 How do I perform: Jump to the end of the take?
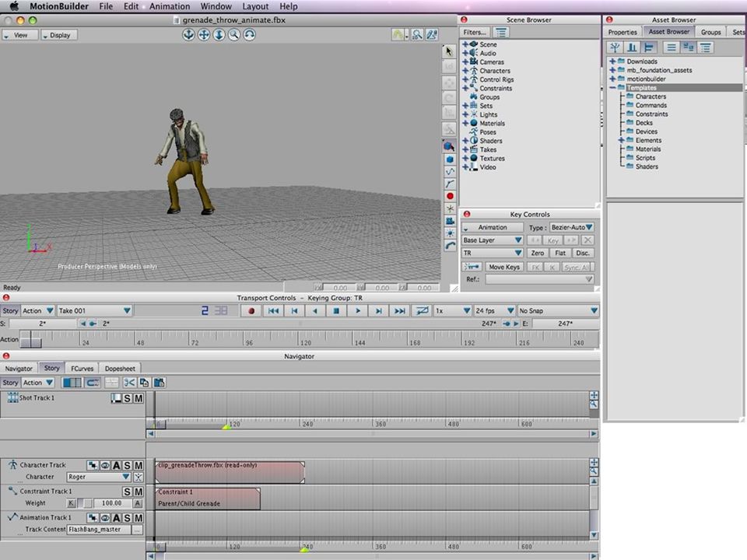[400, 311]
